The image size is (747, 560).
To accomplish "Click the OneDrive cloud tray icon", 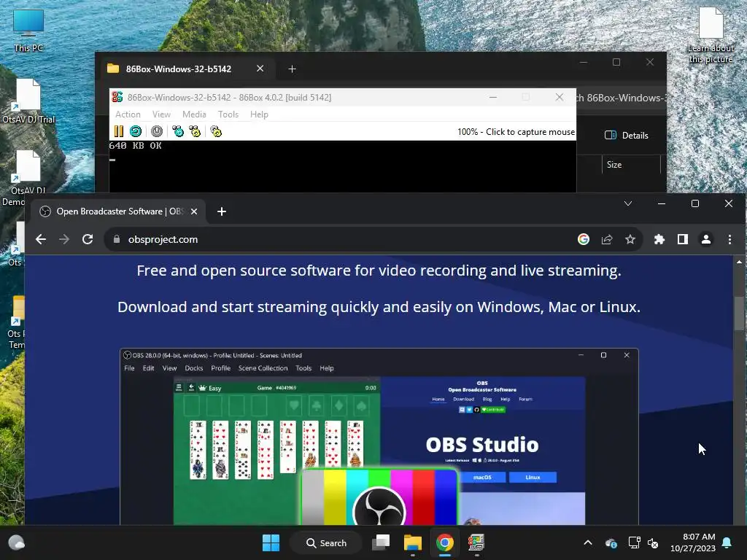I will click(611, 542).
